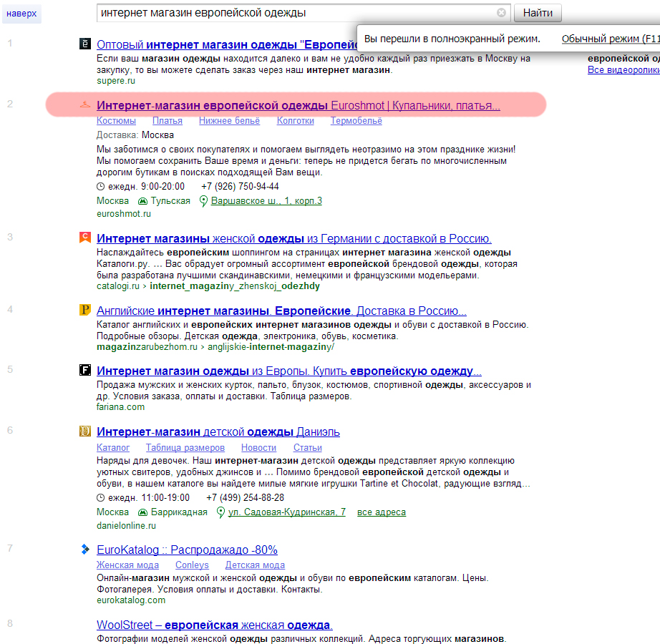Open Даниэль's Статьи sitelink
The image size is (660, 644).
[308, 447]
